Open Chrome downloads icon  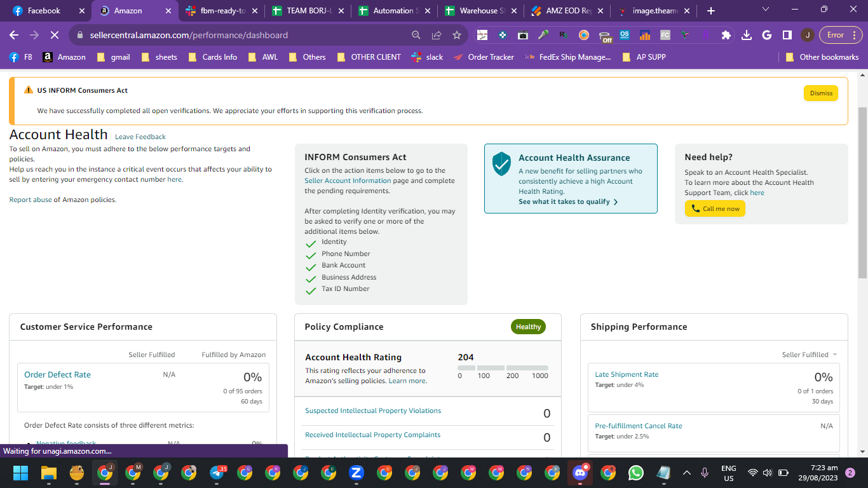pyautogui.click(x=747, y=35)
